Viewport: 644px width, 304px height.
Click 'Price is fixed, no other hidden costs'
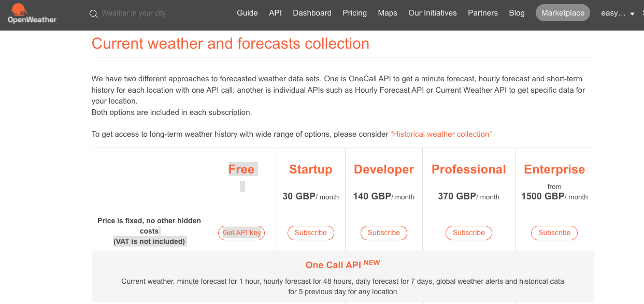tap(149, 226)
